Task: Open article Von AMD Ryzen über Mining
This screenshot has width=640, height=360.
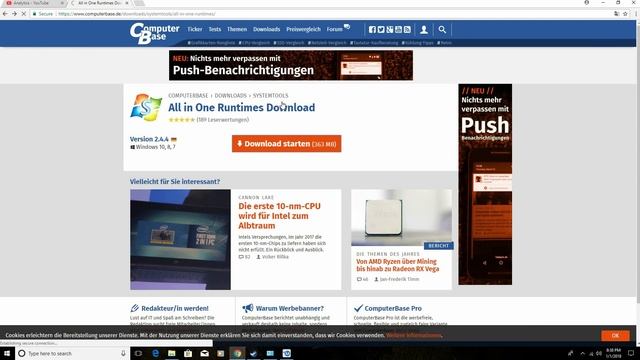Action: (398, 265)
